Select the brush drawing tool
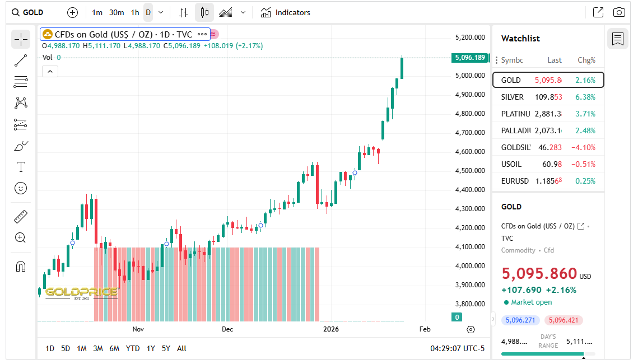 21,146
